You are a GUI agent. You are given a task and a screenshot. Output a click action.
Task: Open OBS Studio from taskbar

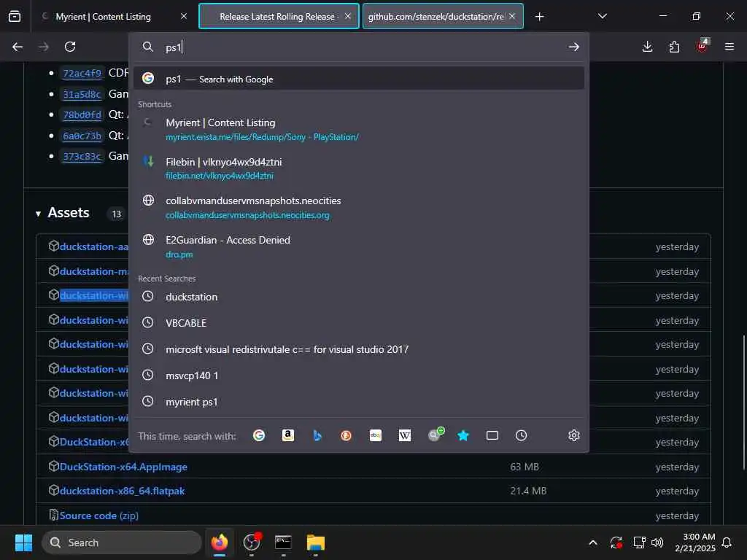(x=252, y=542)
